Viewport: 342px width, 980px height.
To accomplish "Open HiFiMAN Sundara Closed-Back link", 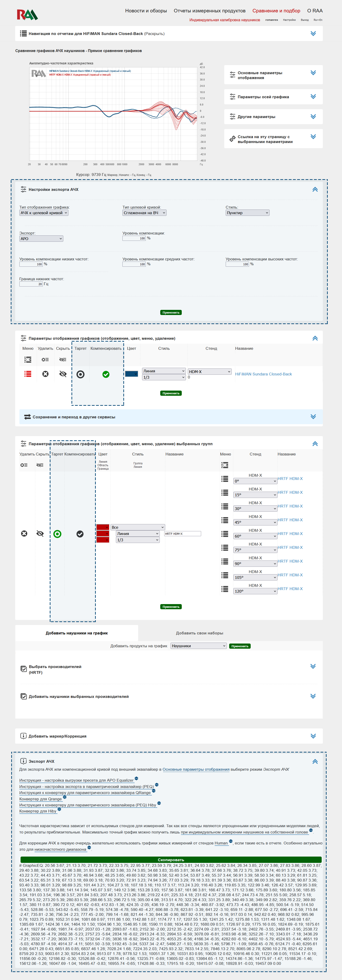I will (264, 374).
